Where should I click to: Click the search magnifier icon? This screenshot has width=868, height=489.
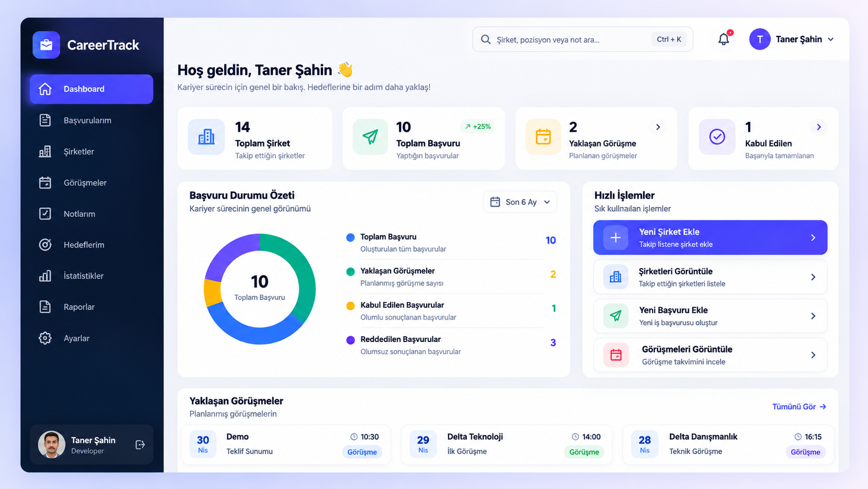[486, 39]
